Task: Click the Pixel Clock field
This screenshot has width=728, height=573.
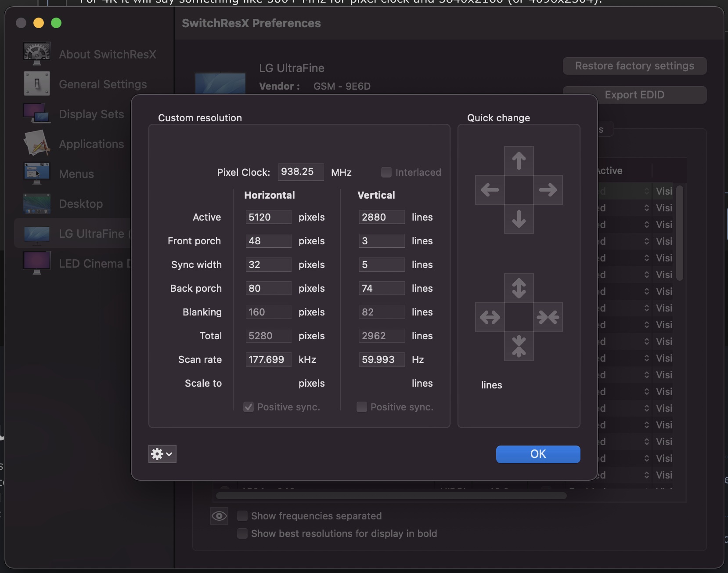Action: (301, 172)
